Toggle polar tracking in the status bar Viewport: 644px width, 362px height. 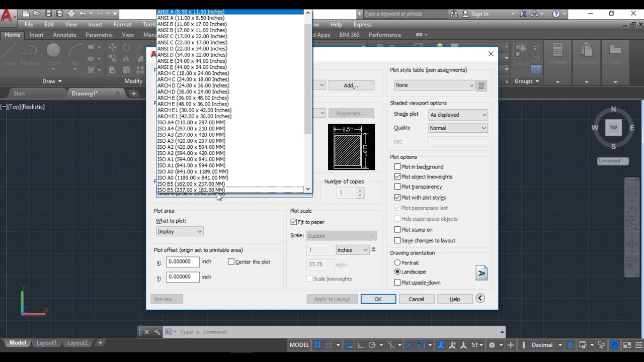coord(372,345)
